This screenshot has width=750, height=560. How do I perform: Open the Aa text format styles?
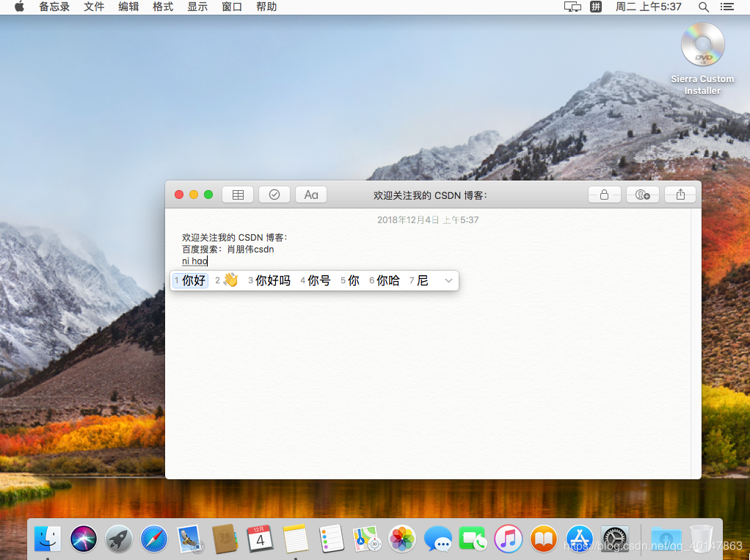(x=311, y=194)
